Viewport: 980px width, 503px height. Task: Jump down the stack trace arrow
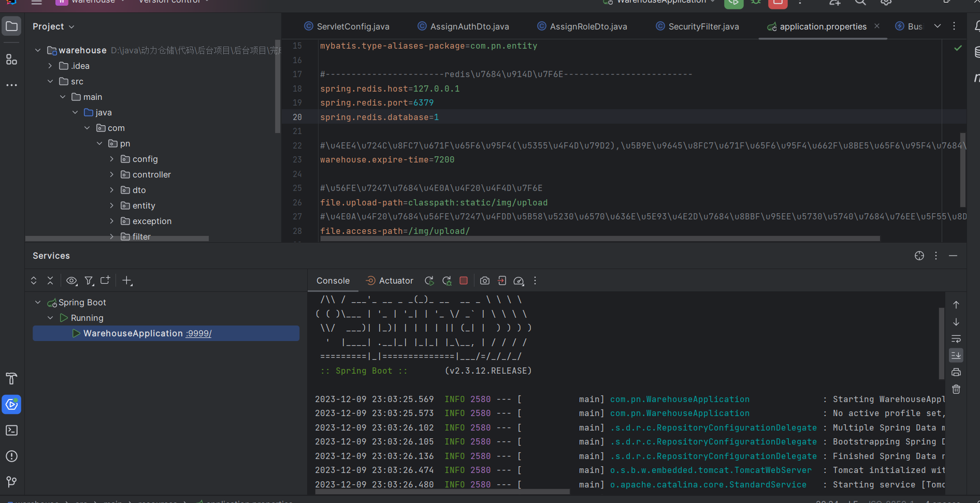coord(956,322)
